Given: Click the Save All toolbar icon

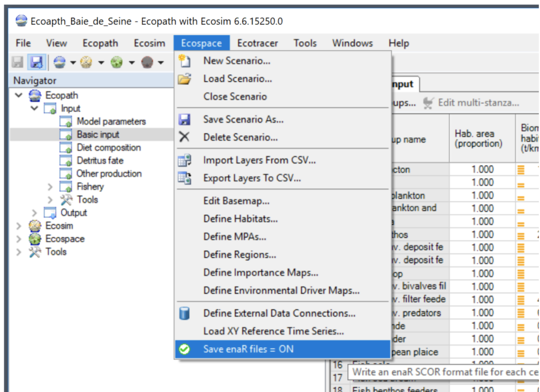Looking at the screenshot, I should click(x=36, y=63).
